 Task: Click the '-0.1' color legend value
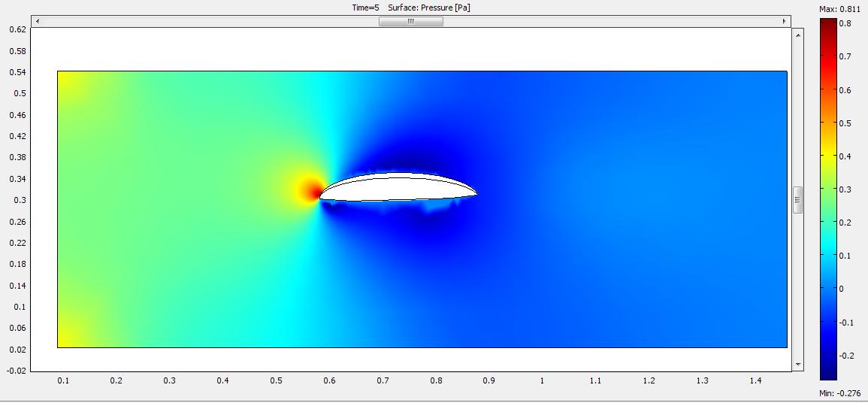[x=848, y=323]
